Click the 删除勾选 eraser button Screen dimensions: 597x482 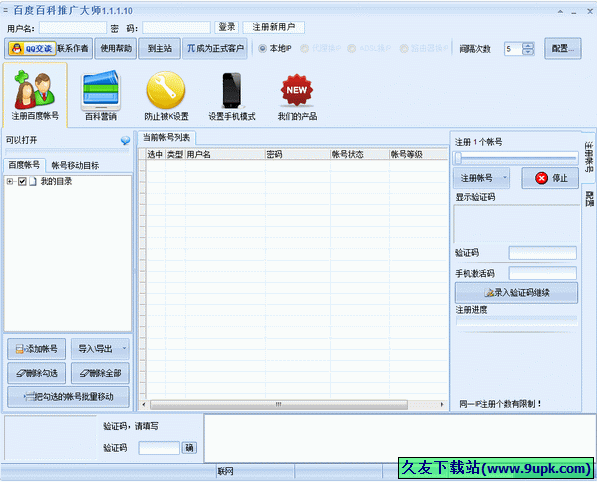[x=37, y=373]
